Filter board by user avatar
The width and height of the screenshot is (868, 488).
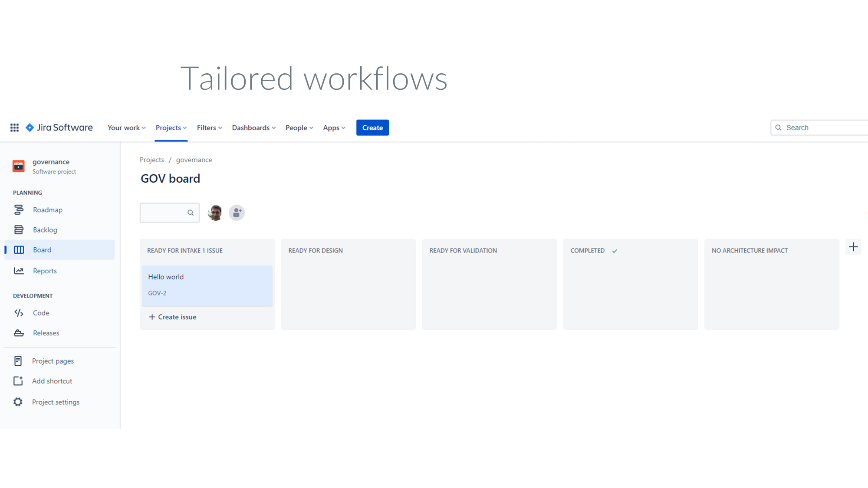pyautogui.click(x=215, y=213)
